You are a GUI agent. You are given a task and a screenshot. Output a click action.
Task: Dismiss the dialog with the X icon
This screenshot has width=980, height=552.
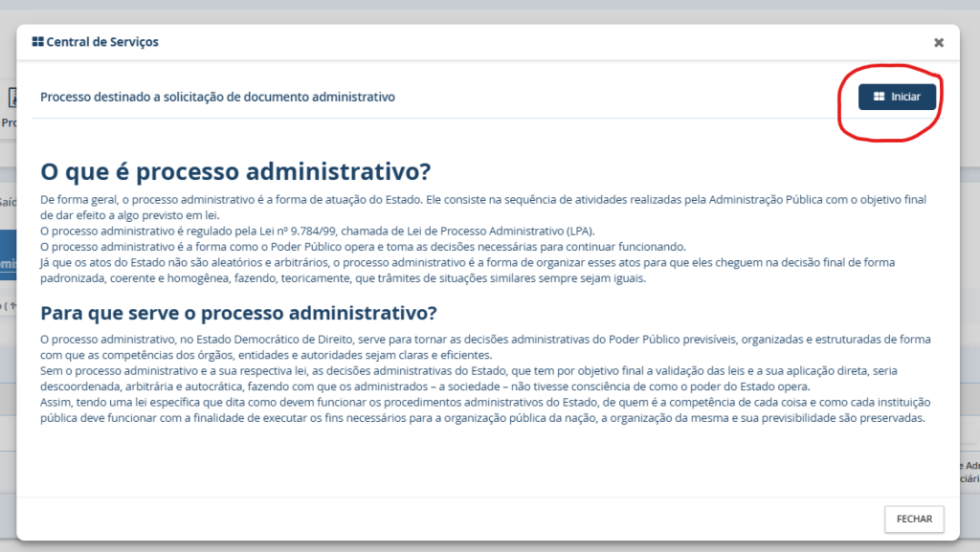click(x=939, y=42)
